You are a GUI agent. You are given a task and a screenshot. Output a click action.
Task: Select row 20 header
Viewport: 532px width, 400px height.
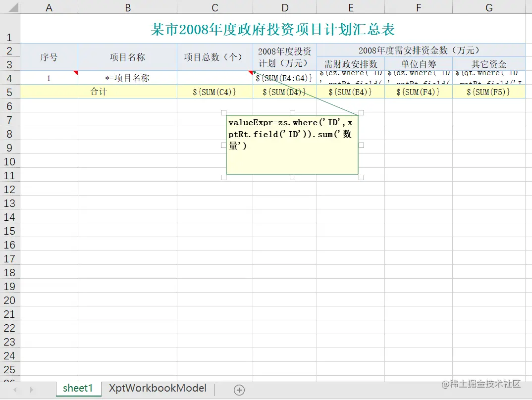point(9,300)
